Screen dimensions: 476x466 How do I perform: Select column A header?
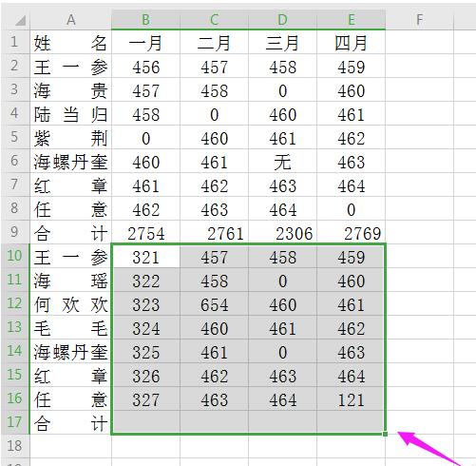[x=71, y=20]
